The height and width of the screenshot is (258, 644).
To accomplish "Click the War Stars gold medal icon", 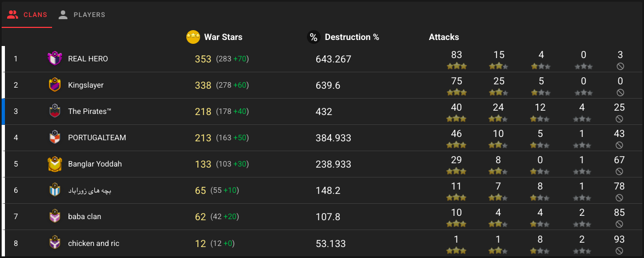I will (193, 37).
